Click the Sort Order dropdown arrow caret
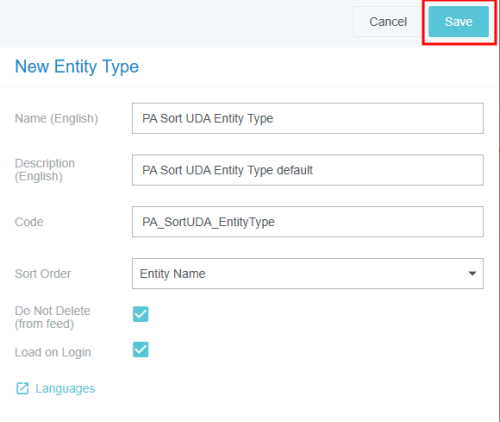 [x=472, y=274]
